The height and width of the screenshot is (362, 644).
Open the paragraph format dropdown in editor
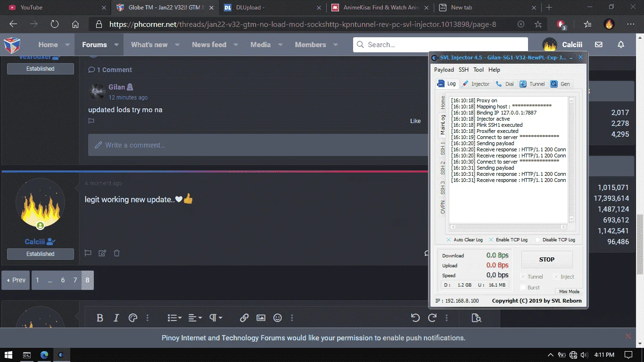point(215,318)
